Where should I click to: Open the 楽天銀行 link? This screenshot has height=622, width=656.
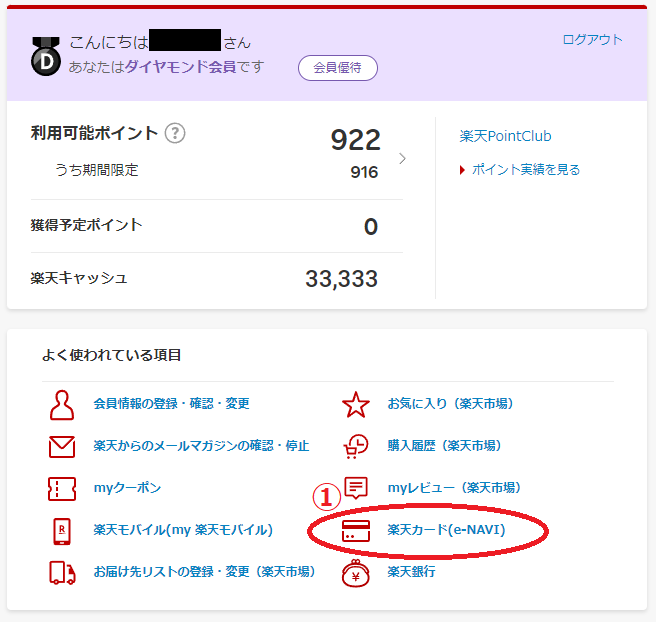(411, 572)
